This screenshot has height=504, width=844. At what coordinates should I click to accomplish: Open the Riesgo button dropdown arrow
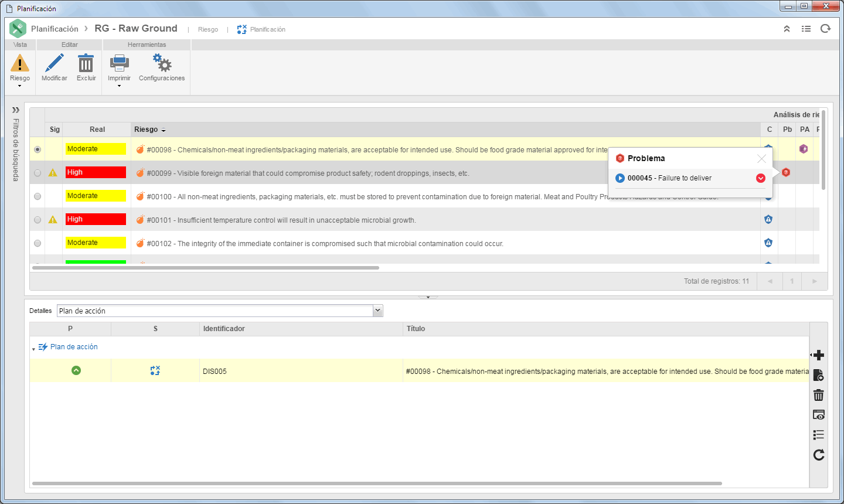point(19,86)
